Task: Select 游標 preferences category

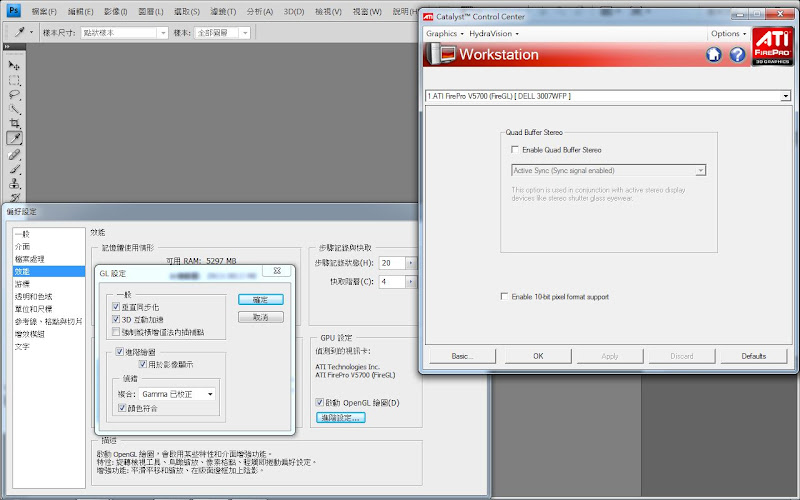Action: 49,284
